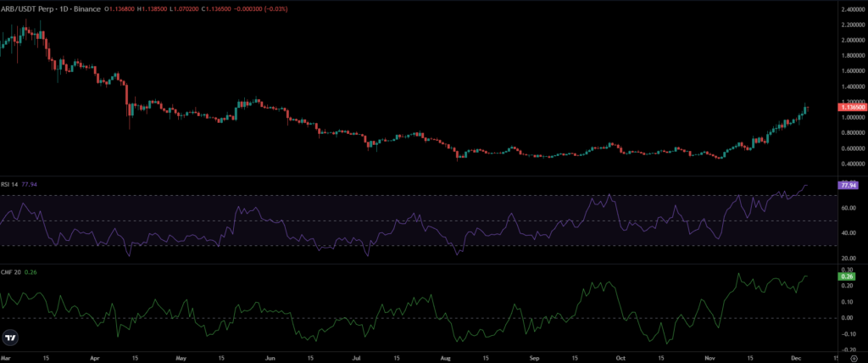
Task: Click the 1.600000 price axis label
Action: (x=854, y=71)
